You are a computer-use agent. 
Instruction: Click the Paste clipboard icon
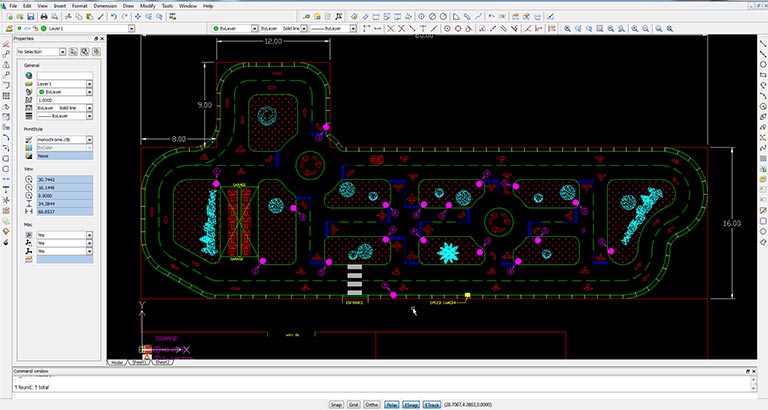click(x=90, y=17)
